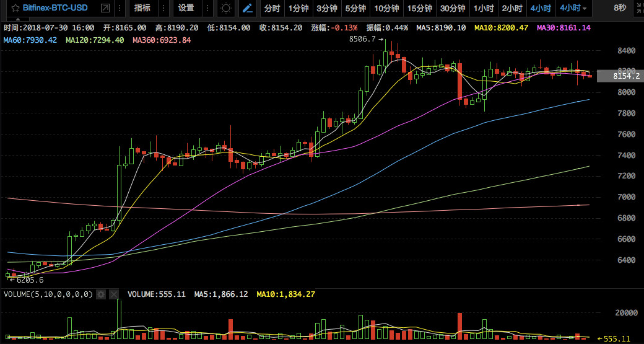Expand the three-dot menu next to 设置
Image resolution: width=644 pixels, height=344 pixels.
(x=207, y=8)
